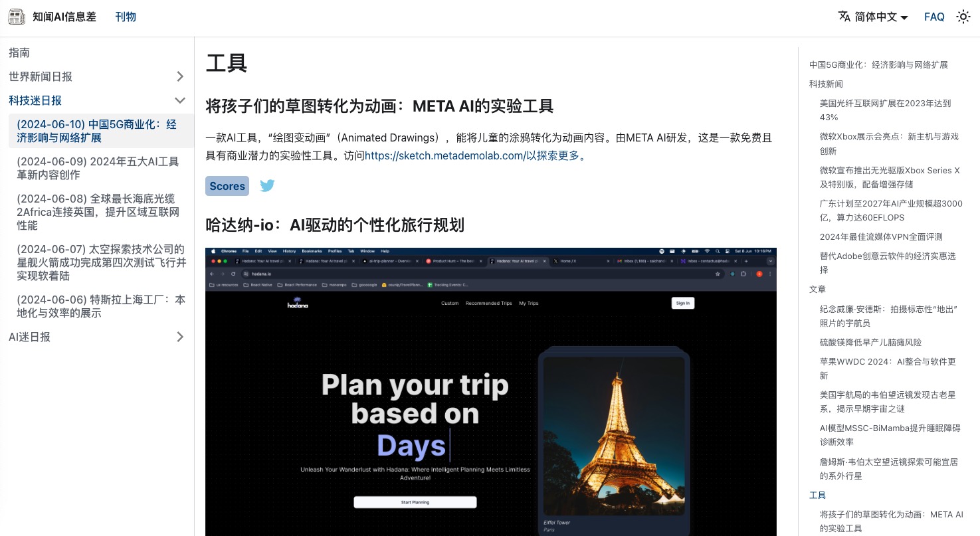Open (2024-06-06) 特斯拉上海工厂 entry
Screen dimensions: 980x536
[x=101, y=306]
